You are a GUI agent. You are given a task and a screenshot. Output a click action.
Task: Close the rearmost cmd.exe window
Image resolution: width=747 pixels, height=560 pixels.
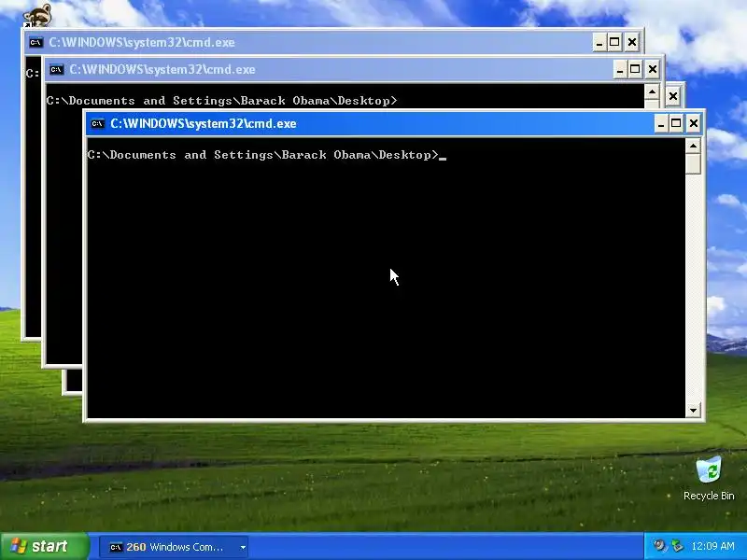point(632,42)
